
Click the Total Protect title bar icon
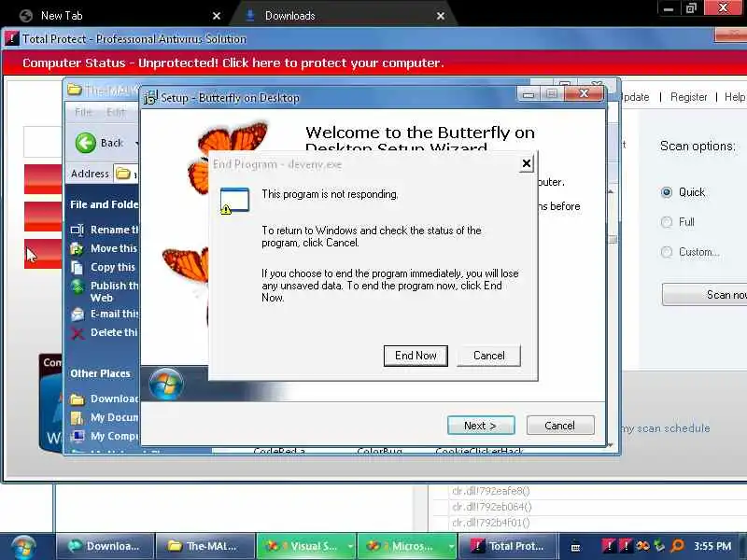pyautogui.click(x=12, y=38)
